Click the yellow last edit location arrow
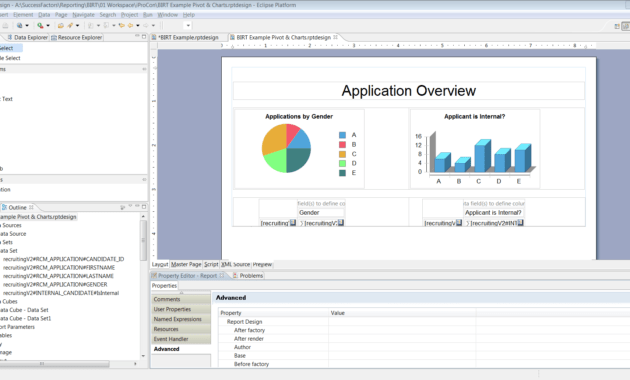Viewport: 630px width, 380px height. [x=121, y=25]
